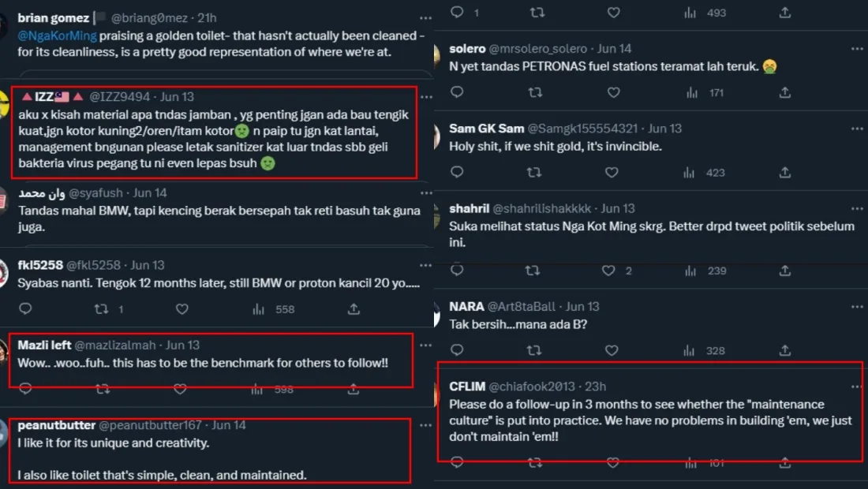View analytics on Sam GK Sam's tweet
868x489 pixels.
click(x=691, y=172)
